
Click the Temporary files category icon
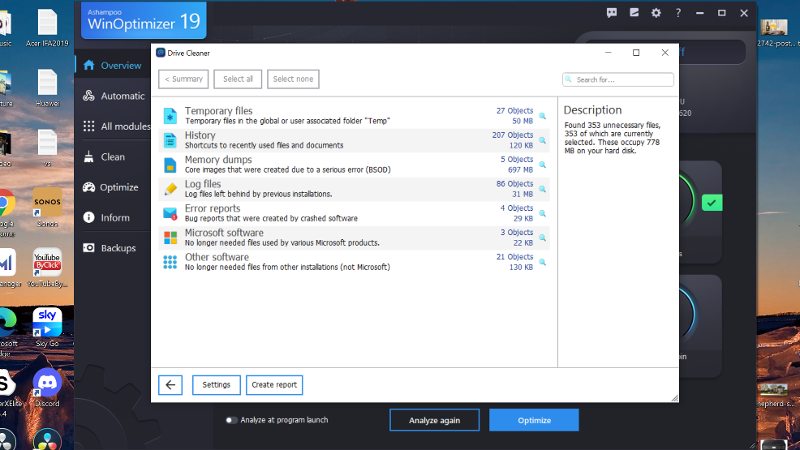pos(170,116)
